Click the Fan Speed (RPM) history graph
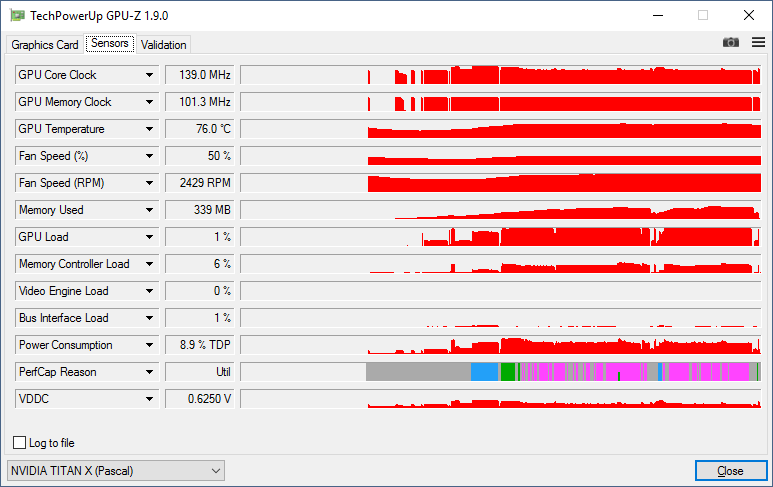Screen dimensions: 773x487 [501, 183]
